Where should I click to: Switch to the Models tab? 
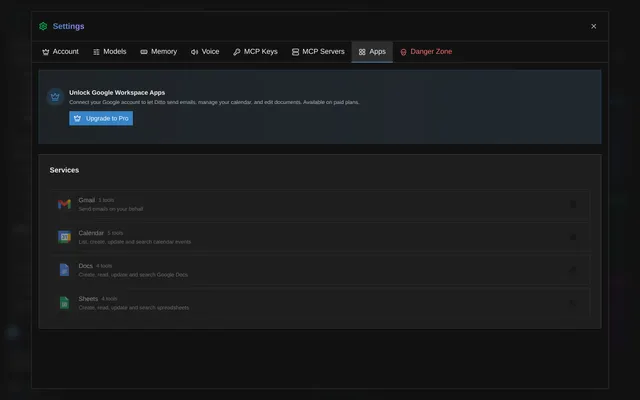pyautogui.click(x=110, y=52)
